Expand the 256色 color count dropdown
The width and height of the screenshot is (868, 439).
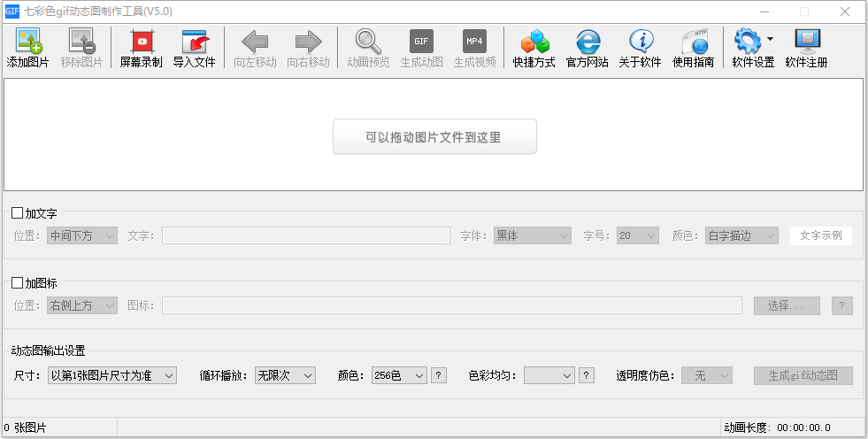pos(399,375)
